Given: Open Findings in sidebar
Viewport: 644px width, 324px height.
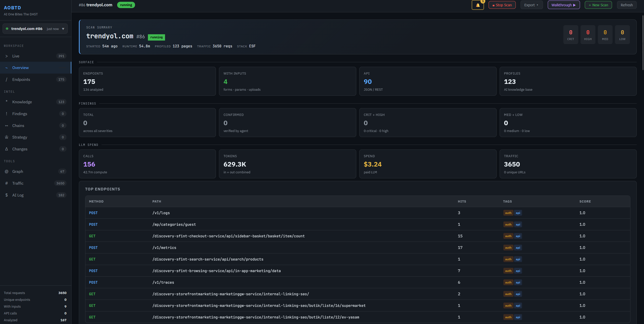Looking at the screenshot, I should point(36,114).
